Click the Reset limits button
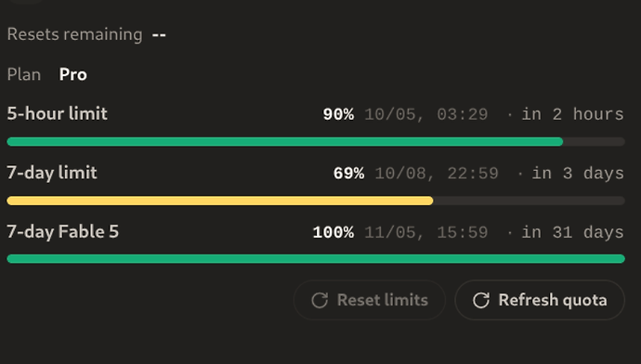Image resolution: width=641 pixels, height=364 pixels. (370, 300)
